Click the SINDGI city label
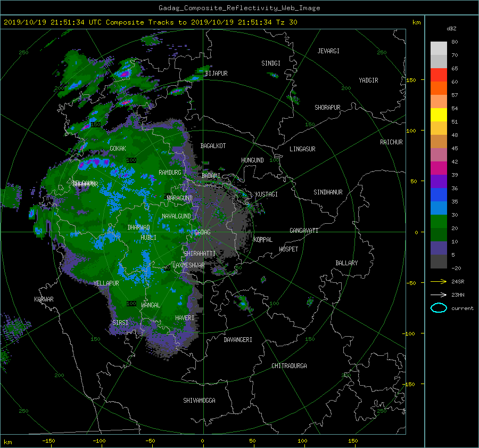This screenshot has height=448, width=479. click(x=271, y=63)
